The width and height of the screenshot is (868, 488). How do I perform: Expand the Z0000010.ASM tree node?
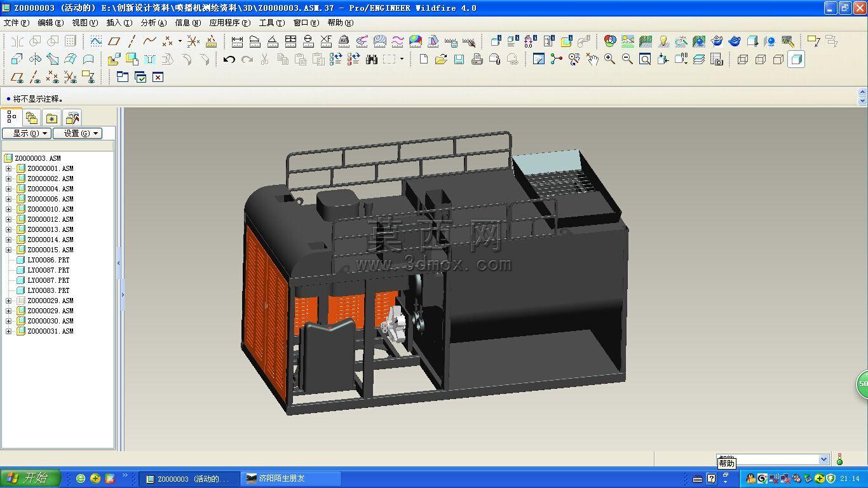(x=9, y=209)
